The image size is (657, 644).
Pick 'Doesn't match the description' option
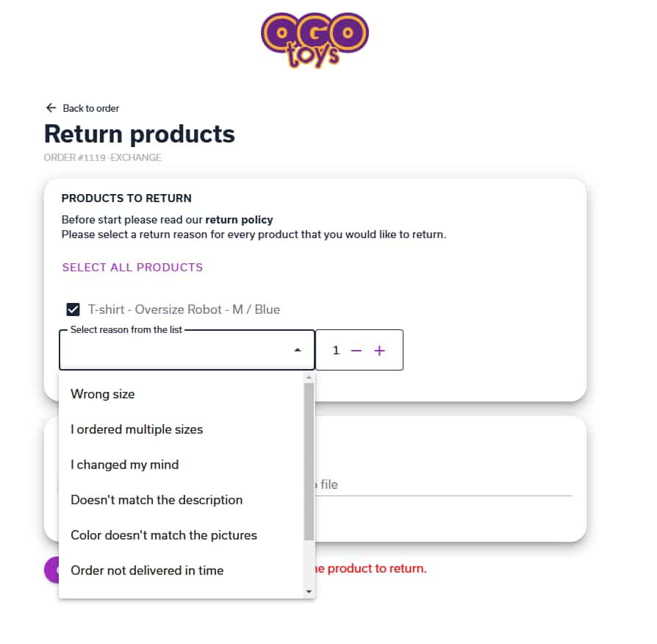(157, 500)
